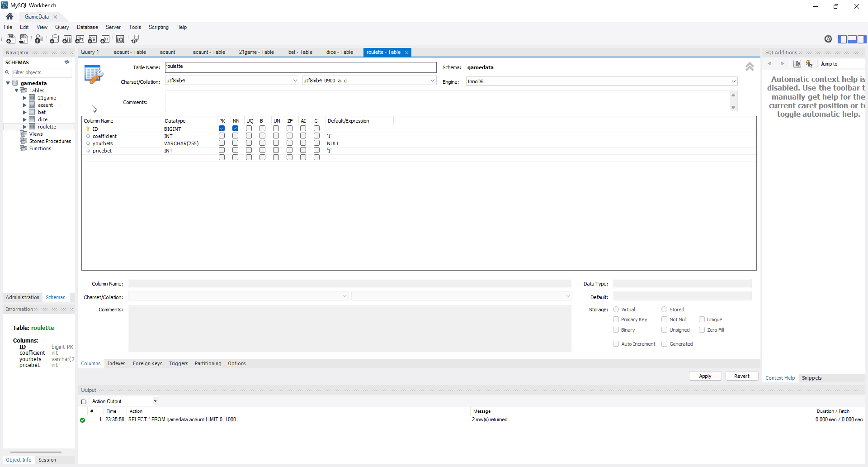Create a new function icon

click(105, 39)
